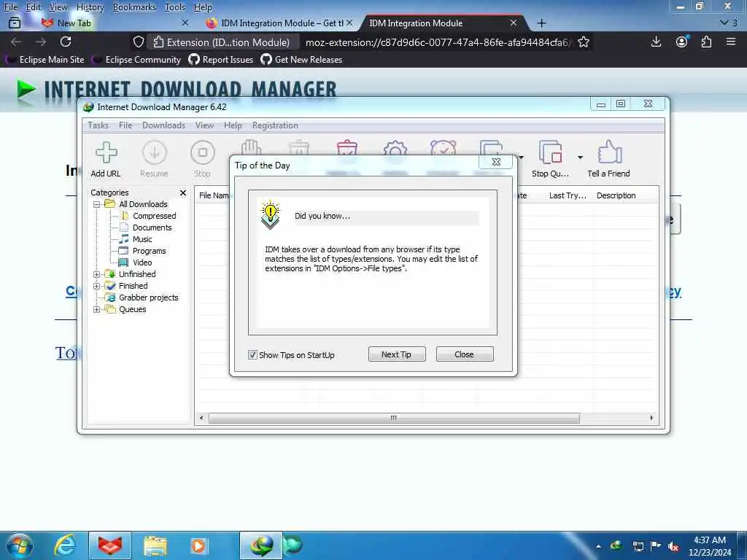Click the Add URL toolbar icon

coord(106,153)
